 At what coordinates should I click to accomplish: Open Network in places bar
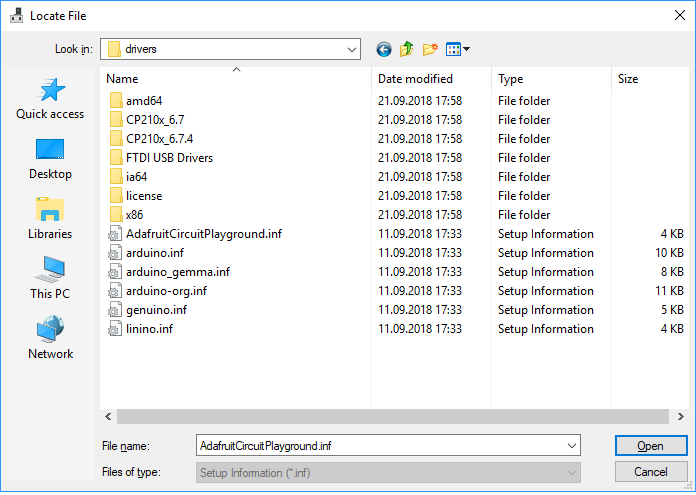point(50,338)
